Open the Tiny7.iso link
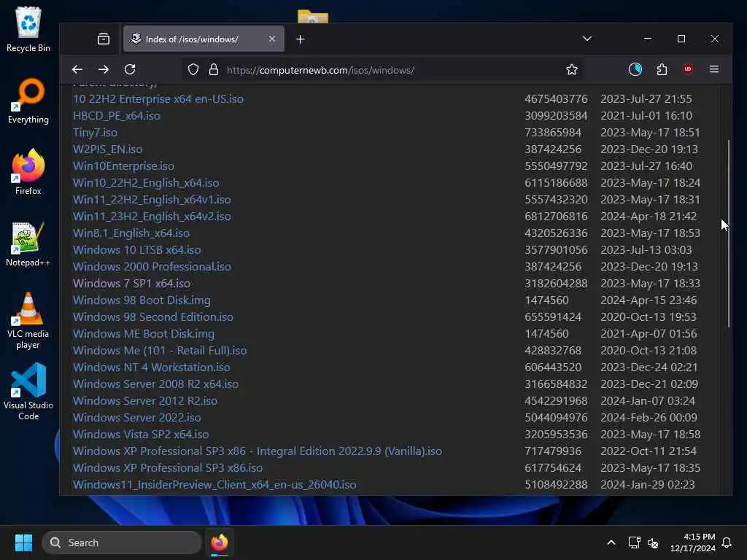This screenshot has width=747, height=560. [x=95, y=133]
